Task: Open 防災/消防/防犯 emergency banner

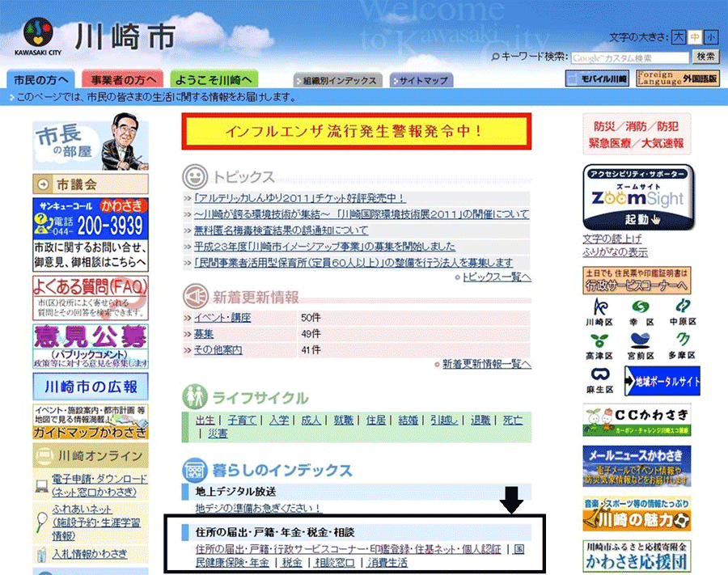Action: coord(637,134)
